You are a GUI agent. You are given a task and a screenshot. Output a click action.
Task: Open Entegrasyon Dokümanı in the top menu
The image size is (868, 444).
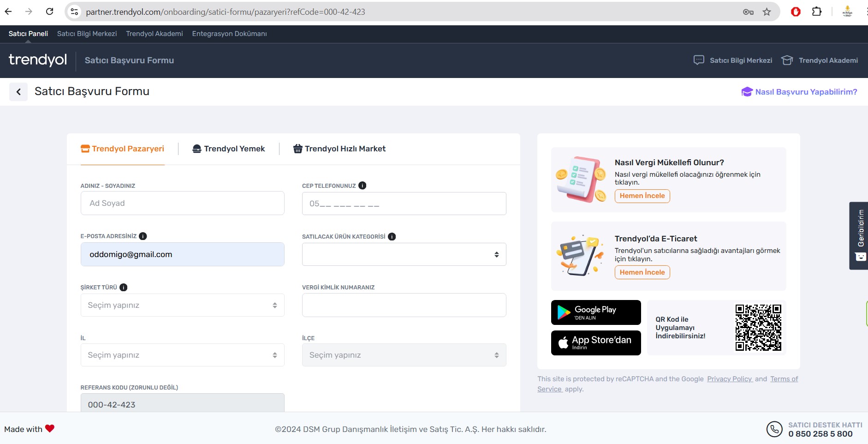(230, 34)
